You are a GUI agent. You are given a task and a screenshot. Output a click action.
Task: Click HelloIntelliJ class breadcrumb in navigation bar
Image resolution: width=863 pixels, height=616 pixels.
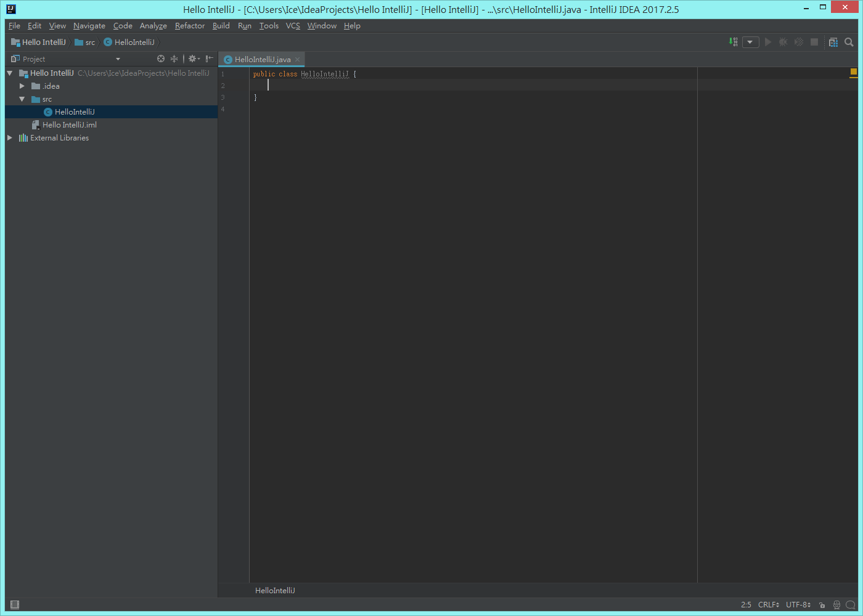[129, 42]
